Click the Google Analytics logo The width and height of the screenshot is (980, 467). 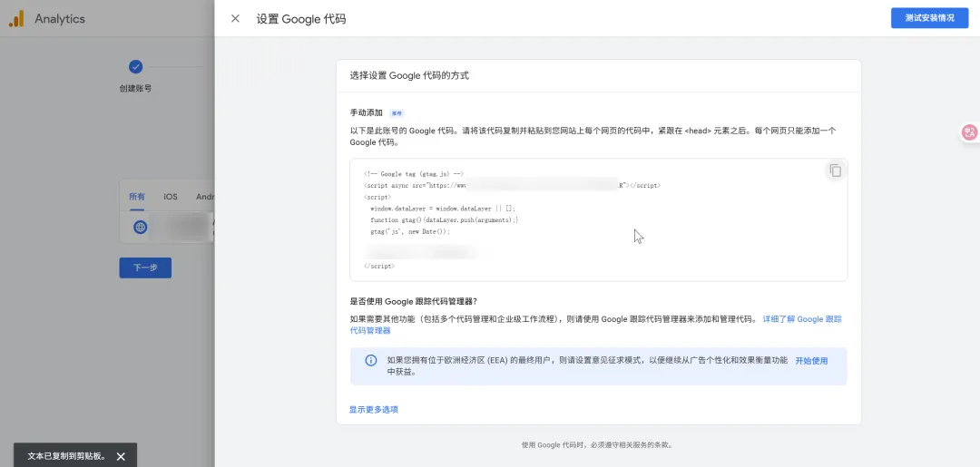click(16, 18)
